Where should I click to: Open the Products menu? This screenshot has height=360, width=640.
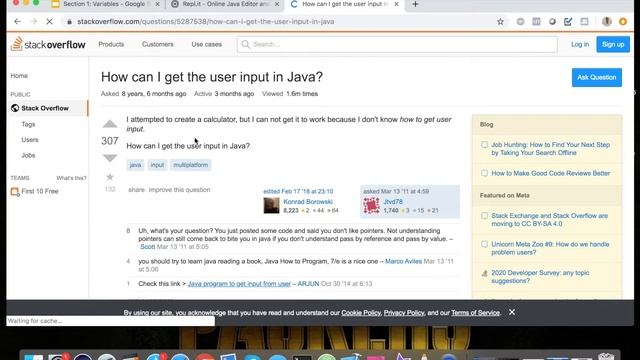[x=111, y=44]
